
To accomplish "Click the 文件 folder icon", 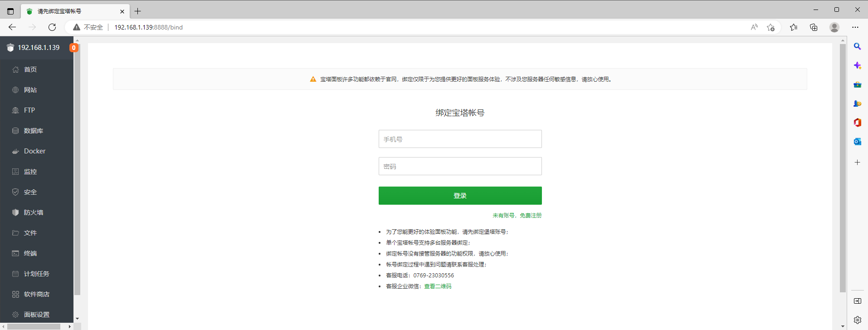I will (x=15, y=233).
